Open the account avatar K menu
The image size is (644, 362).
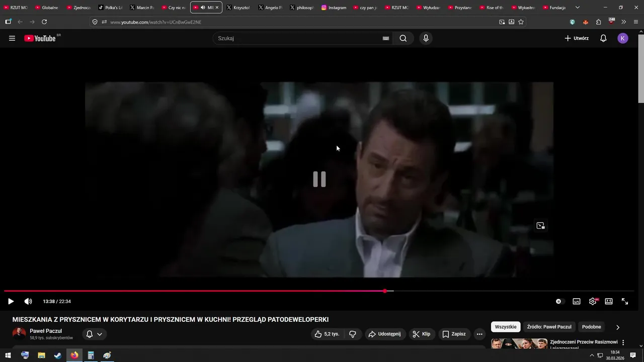point(623,38)
